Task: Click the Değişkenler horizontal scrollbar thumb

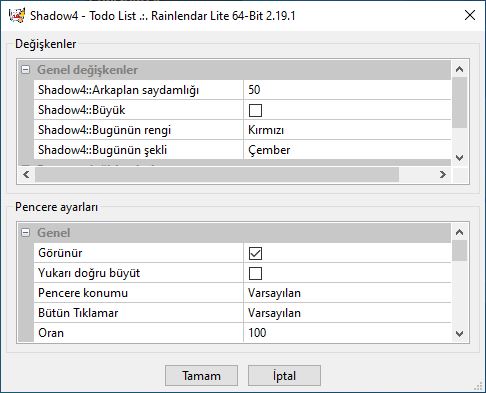Action: click(x=217, y=174)
